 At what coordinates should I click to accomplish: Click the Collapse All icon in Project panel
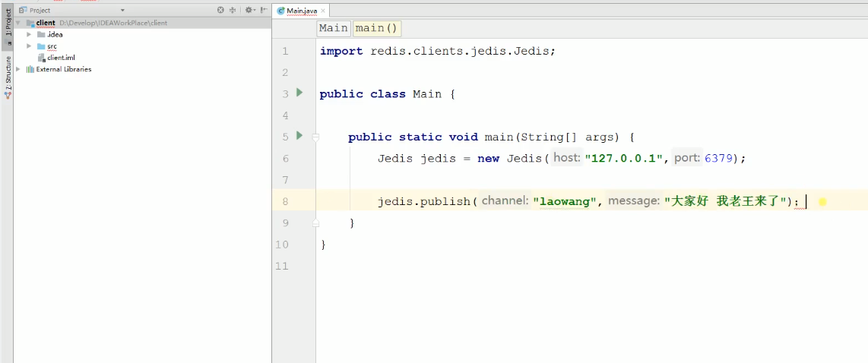click(x=233, y=10)
